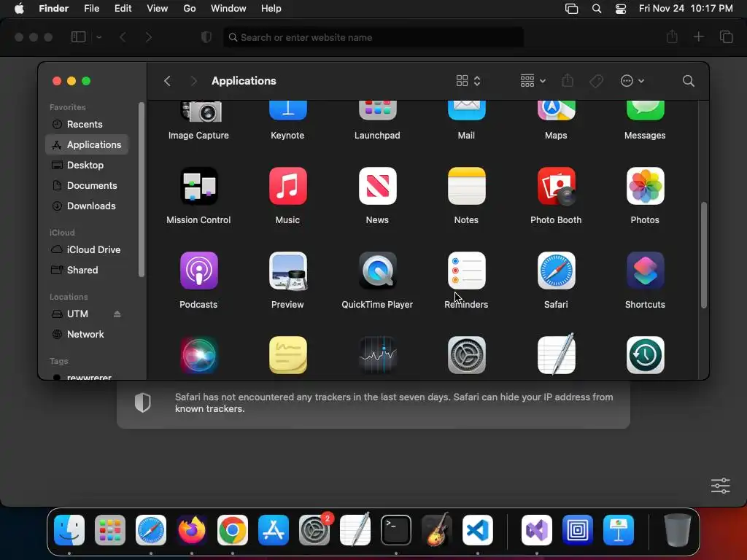
Task: Open the Shortcuts app icon
Action: pyautogui.click(x=645, y=271)
